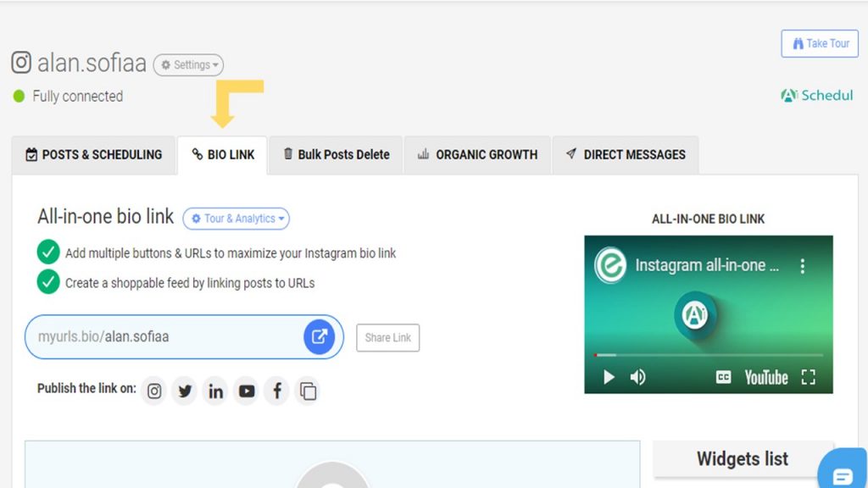Open the chat support widget
Screen dimensions: 868x488
coord(843,469)
